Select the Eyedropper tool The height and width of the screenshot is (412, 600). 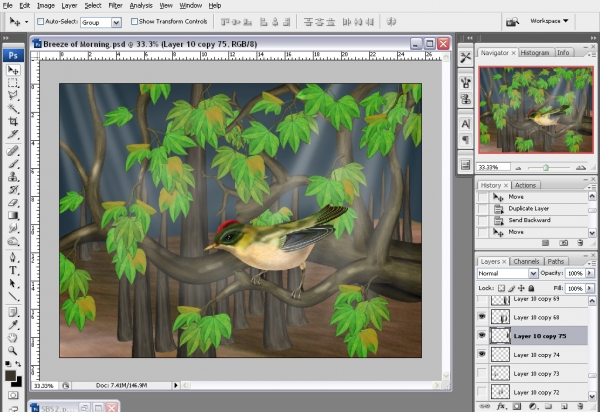coord(13,325)
